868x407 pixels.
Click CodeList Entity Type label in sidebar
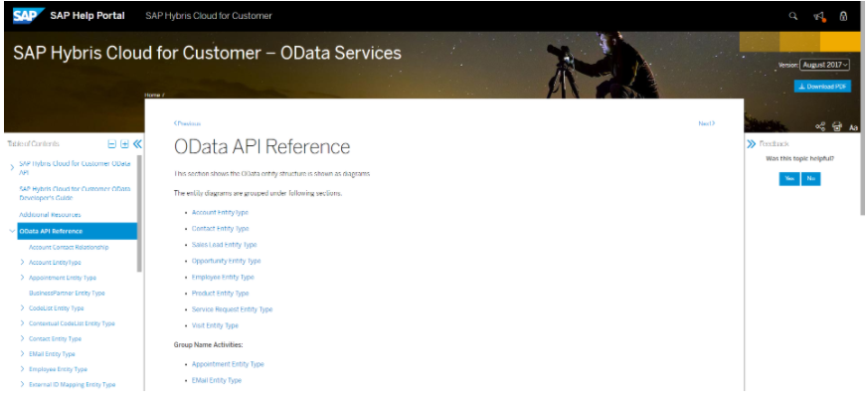click(x=57, y=307)
